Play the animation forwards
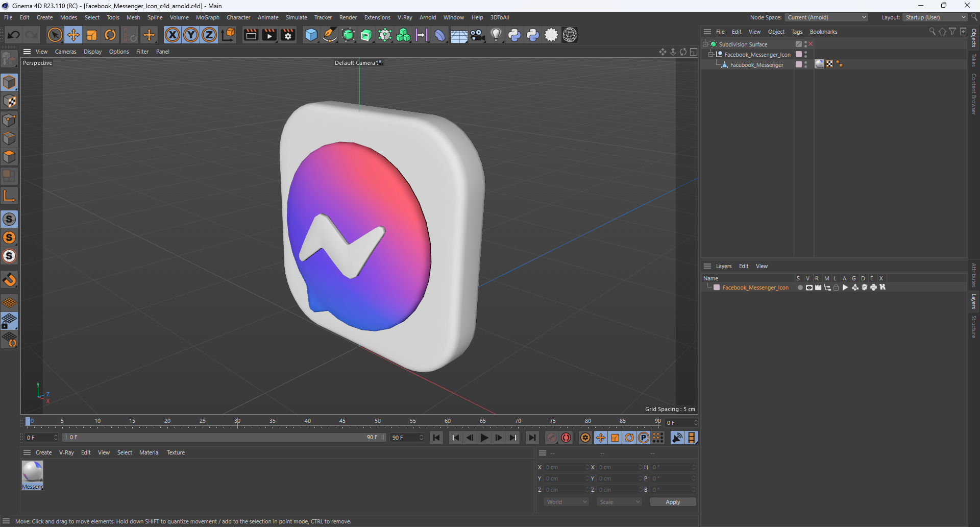The width and height of the screenshot is (980, 527). coord(484,438)
